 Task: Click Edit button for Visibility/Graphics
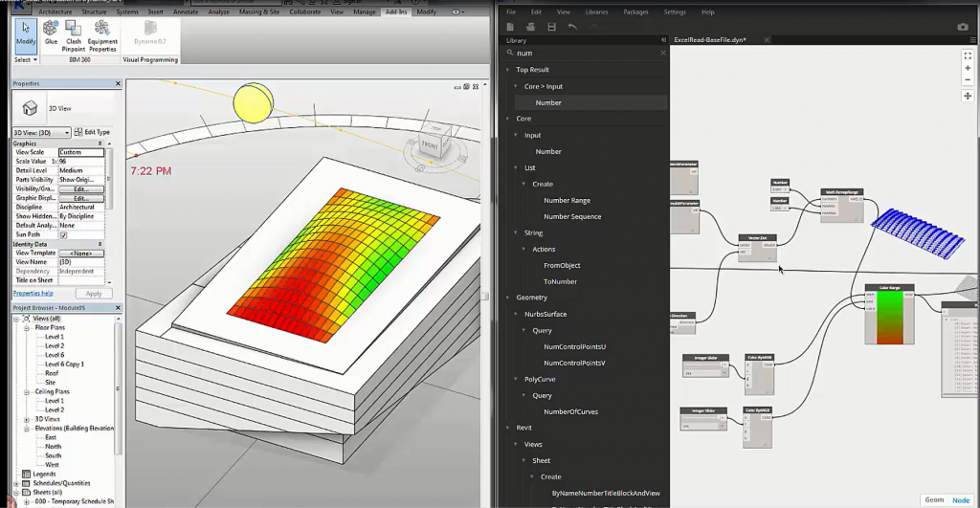point(80,189)
